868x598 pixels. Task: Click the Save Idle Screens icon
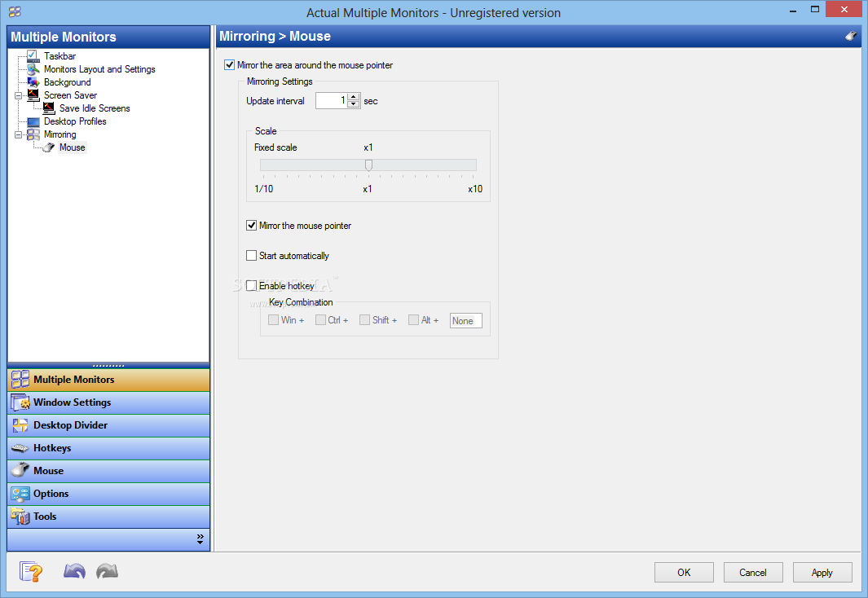(x=49, y=108)
